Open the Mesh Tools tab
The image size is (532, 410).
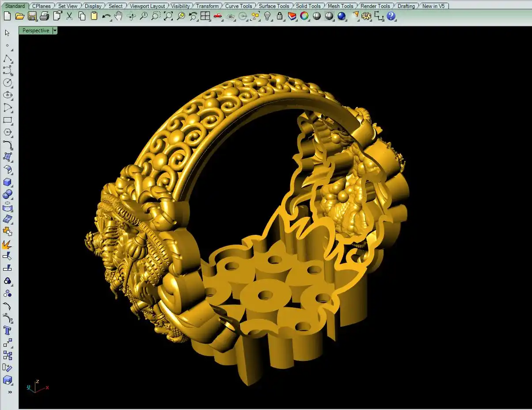coord(340,6)
